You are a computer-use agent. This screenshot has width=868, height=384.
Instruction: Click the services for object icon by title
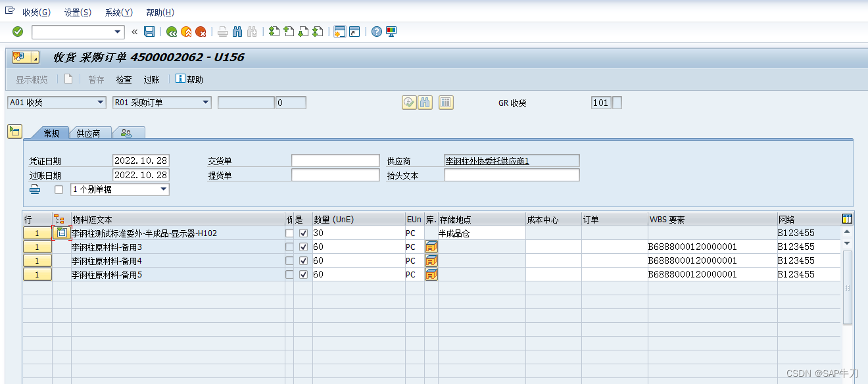pos(19,58)
